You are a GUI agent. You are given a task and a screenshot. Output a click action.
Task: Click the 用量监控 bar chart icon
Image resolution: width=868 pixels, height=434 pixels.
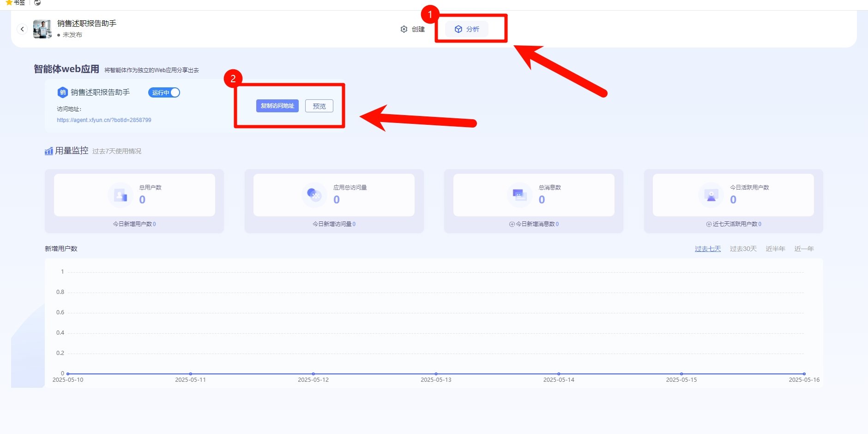pyautogui.click(x=48, y=151)
